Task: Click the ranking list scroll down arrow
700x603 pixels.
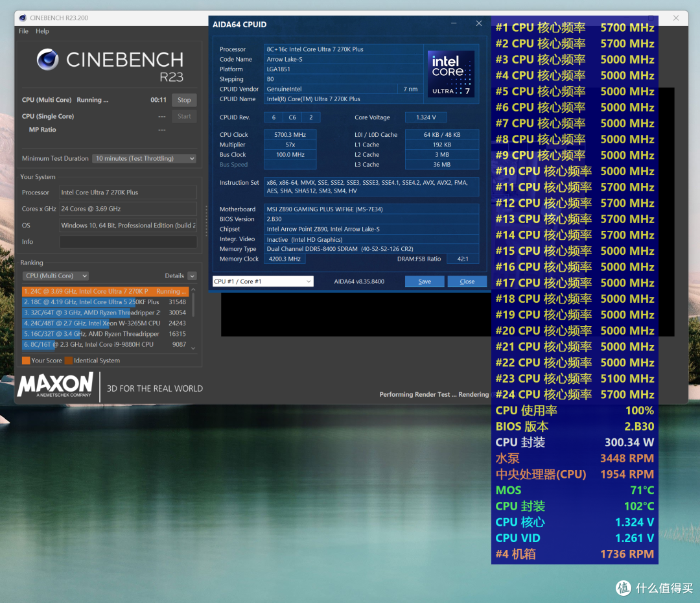Action: [193, 348]
